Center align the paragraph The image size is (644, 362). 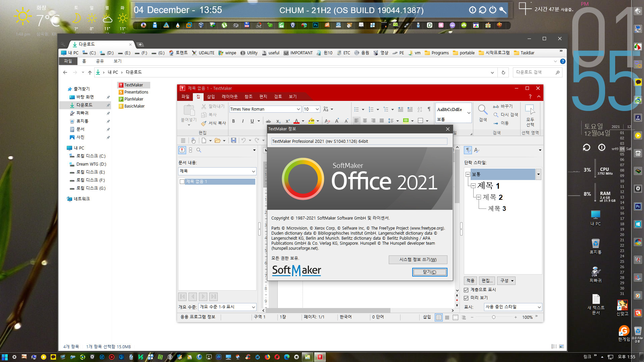tap(365, 121)
